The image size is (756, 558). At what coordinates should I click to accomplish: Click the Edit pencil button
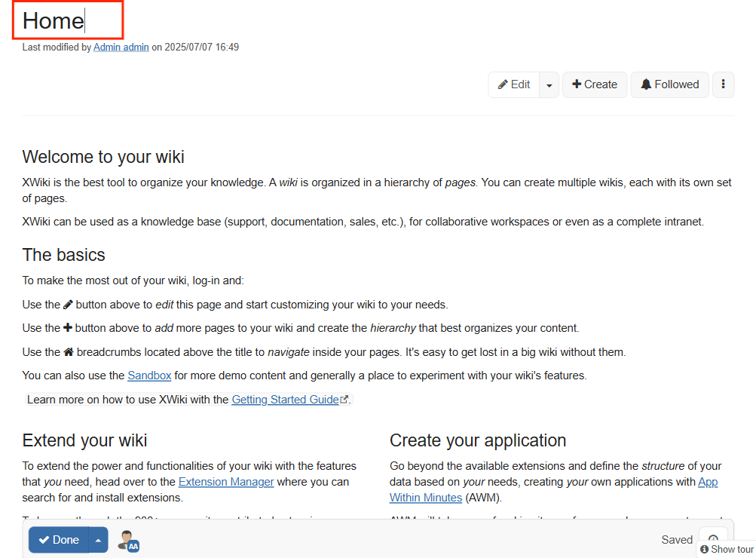(x=514, y=84)
